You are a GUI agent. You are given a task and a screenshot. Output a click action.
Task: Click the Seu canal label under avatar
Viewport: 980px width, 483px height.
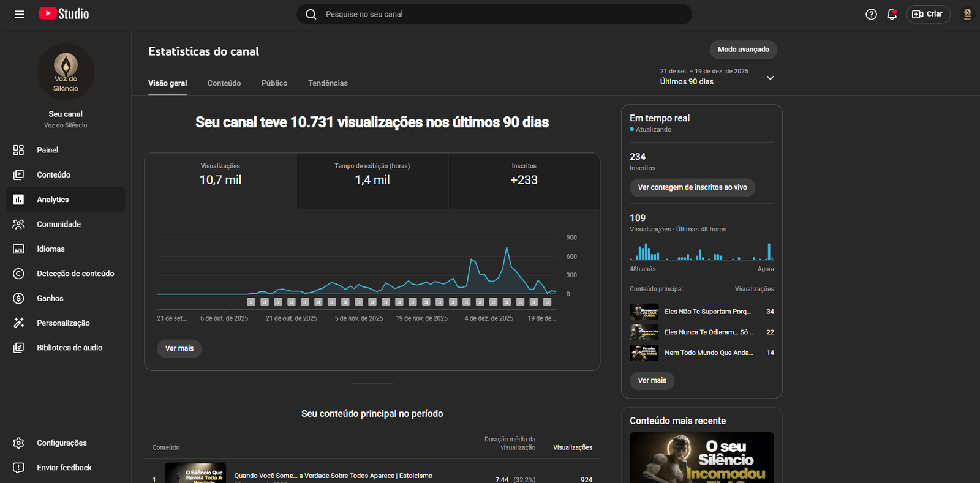click(66, 114)
